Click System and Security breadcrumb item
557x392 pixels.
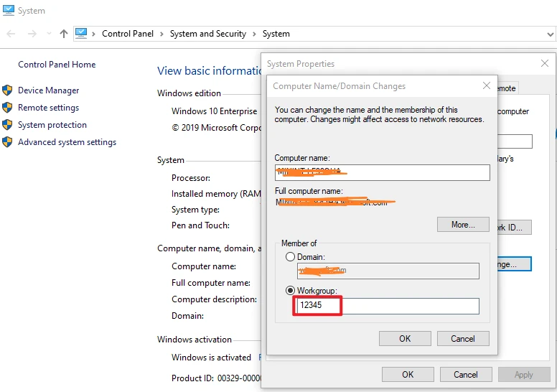coord(207,34)
